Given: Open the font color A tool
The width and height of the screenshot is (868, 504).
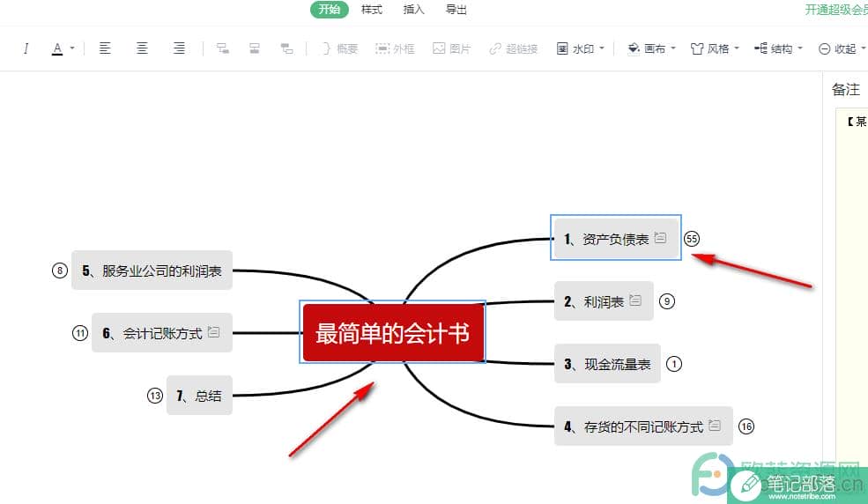Looking at the screenshot, I should pyautogui.click(x=57, y=48).
